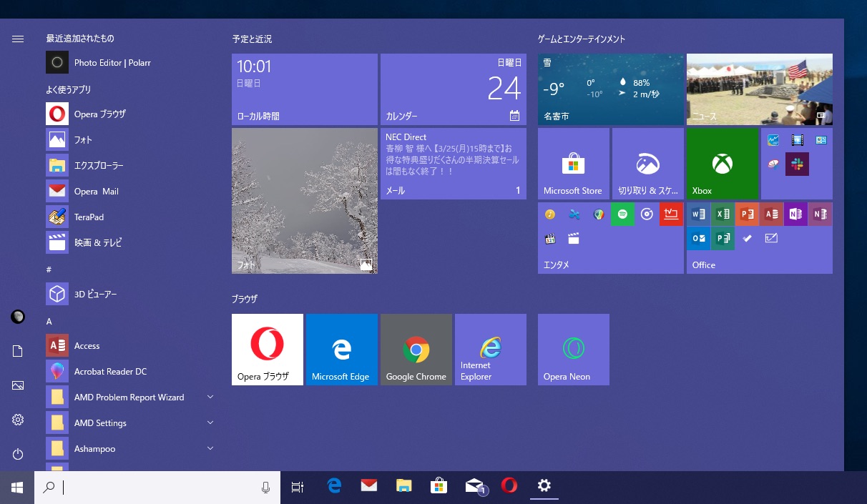Launch the Microsoft Edge tile

point(342,350)
